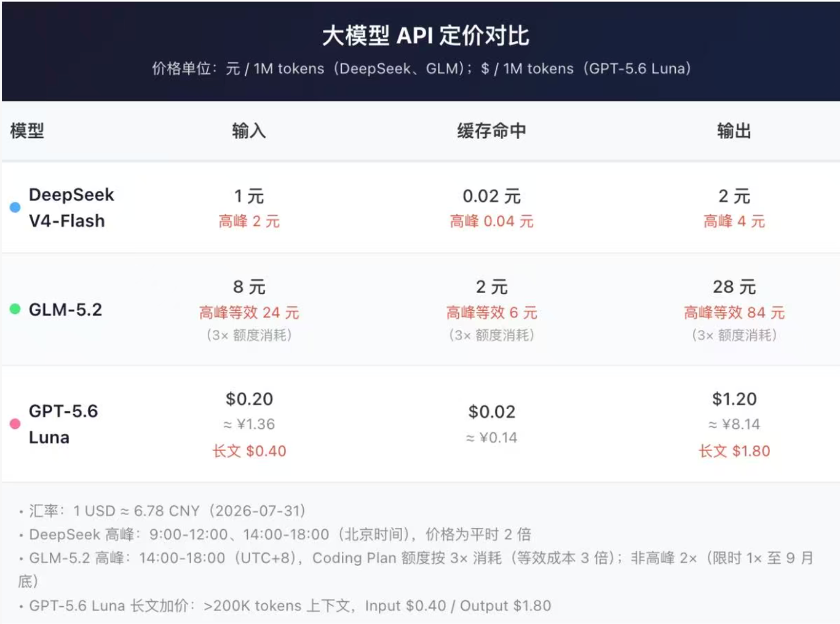
Task: Click the blue dot beside DeepSeek V4-Flash
Action: click(15, 207)
